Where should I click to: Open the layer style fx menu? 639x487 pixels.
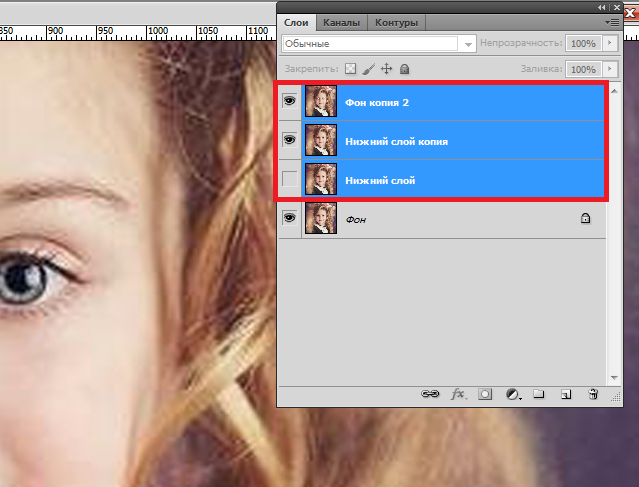[x=458, y=394]
